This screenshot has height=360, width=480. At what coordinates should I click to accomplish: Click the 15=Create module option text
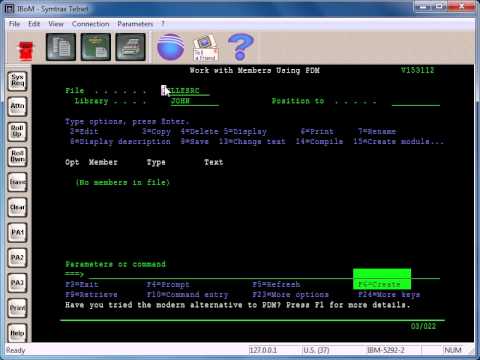pos(398,142)
